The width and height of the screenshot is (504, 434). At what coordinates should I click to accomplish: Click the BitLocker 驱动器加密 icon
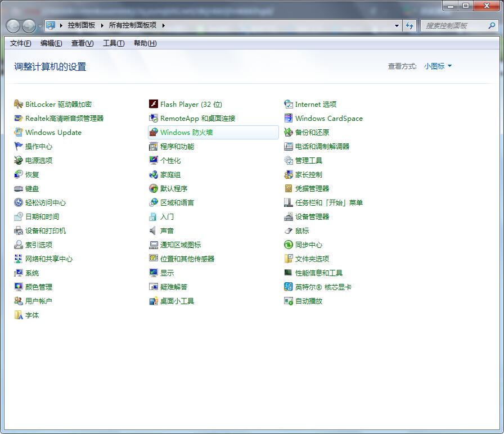point(19,104)
